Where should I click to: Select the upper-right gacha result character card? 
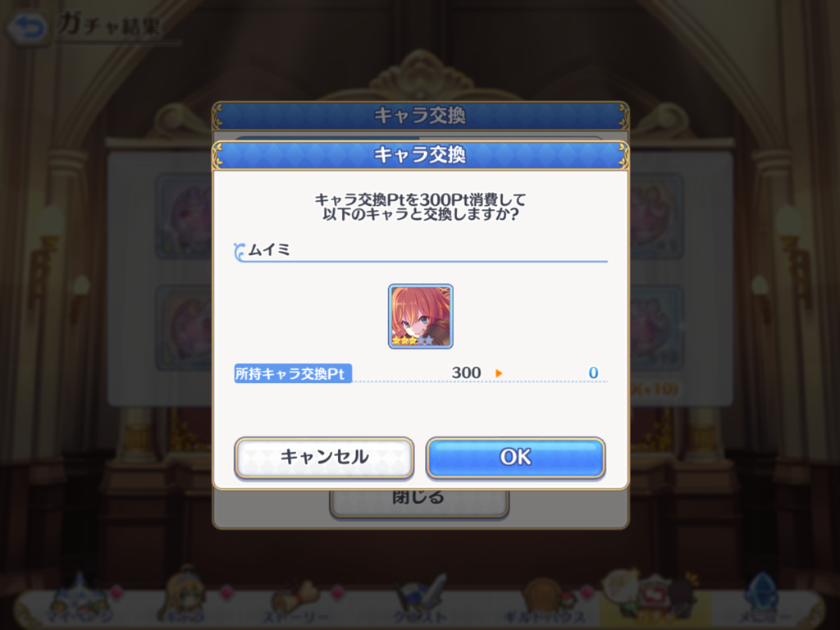656,216
